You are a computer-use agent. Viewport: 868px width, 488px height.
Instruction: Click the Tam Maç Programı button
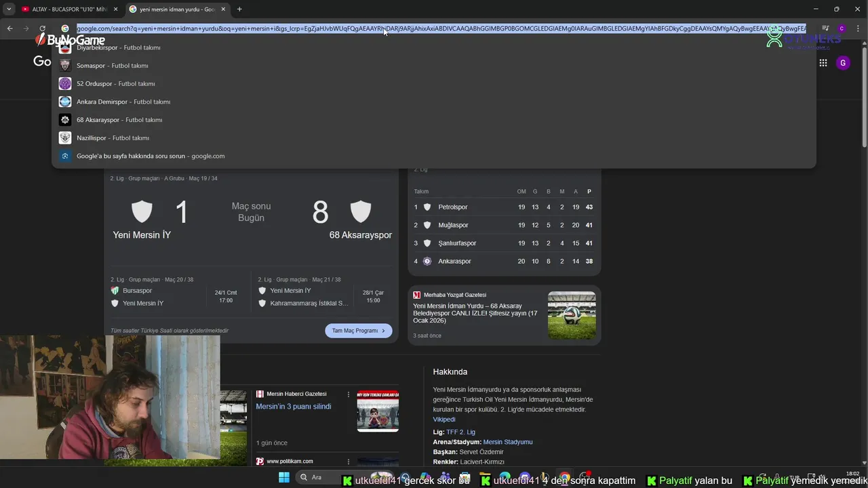click(x=359, y=331)
